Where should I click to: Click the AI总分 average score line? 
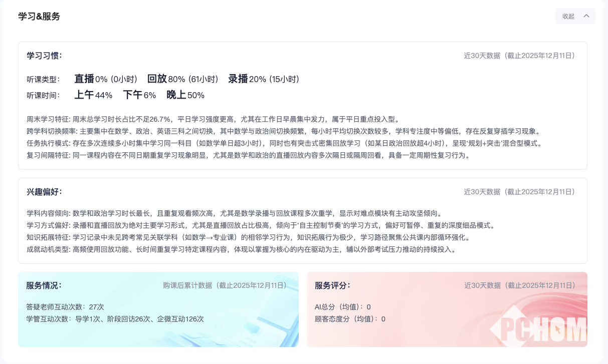click(343, 307)
